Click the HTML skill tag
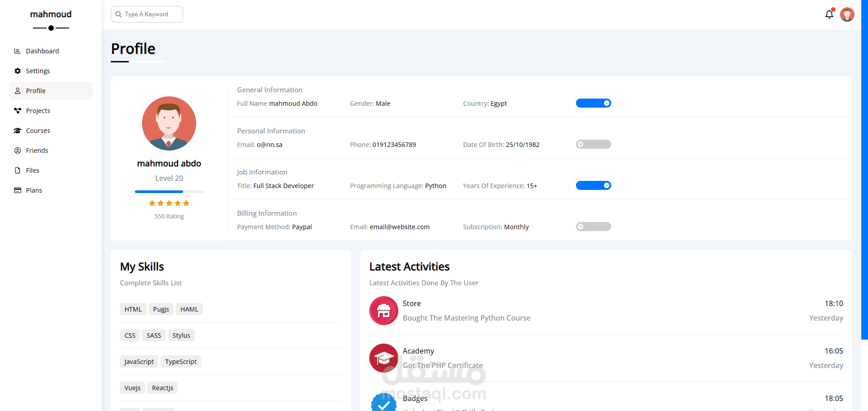868x411 pixels. coord(133,309)
